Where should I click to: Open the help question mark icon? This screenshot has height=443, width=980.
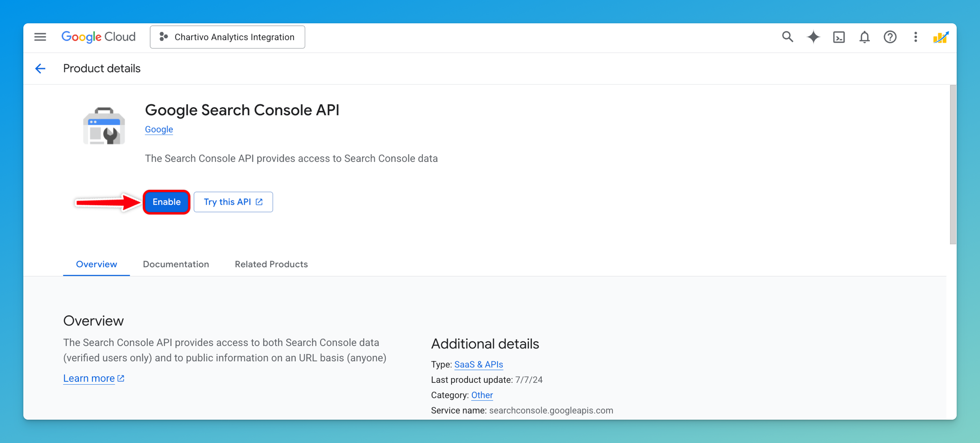(x=890, y=37)
